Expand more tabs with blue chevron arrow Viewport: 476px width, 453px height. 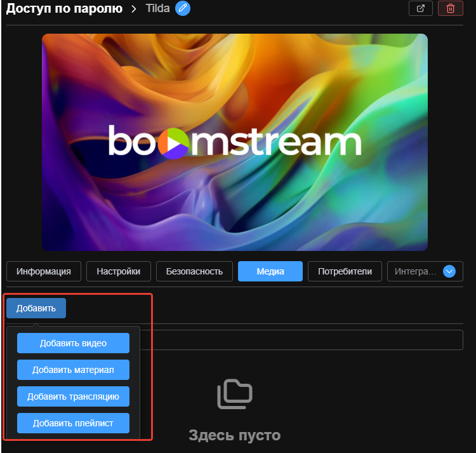pos(449,271)
